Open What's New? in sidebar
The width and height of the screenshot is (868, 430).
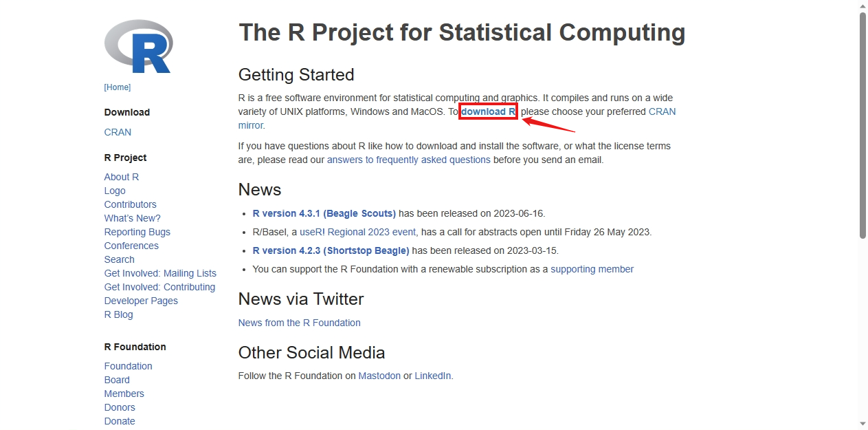click(133, 218)
